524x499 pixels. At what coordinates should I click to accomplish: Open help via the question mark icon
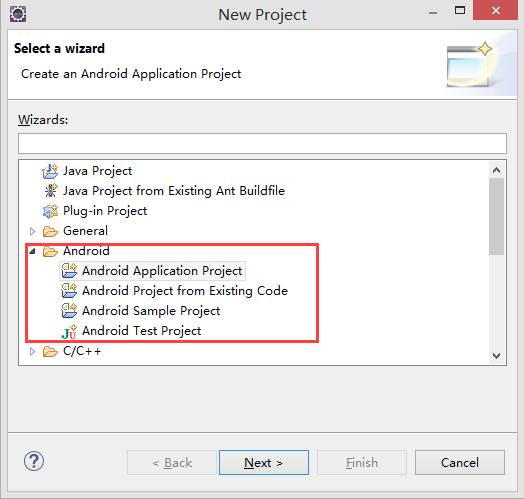34,461
